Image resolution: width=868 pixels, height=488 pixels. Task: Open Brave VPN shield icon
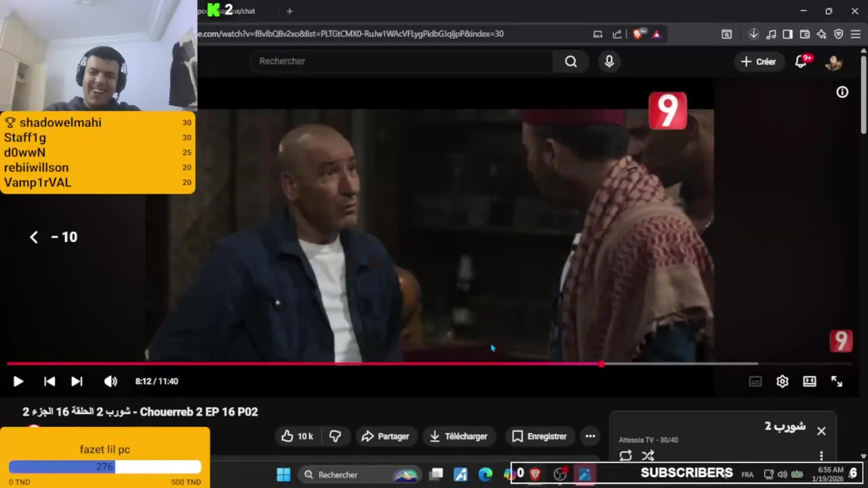point(839,34)
